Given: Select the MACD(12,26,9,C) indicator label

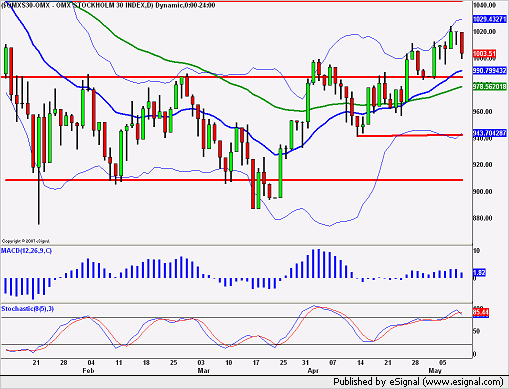Looking at the screenshot, I should click(x=26, y=251).
